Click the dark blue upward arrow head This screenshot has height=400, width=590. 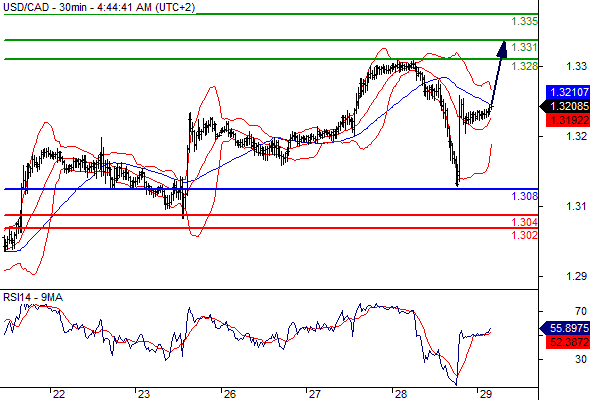(x=503, y=49)
